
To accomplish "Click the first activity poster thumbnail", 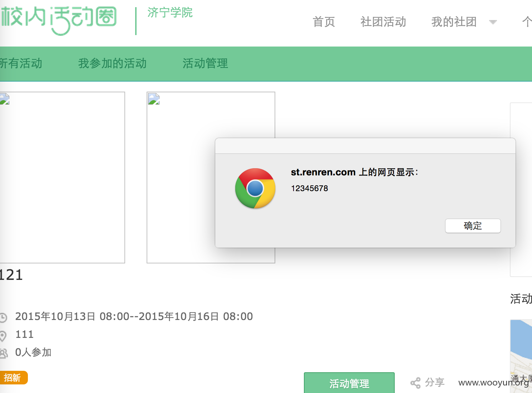I will pyautogui.click(x=63, y=178).
